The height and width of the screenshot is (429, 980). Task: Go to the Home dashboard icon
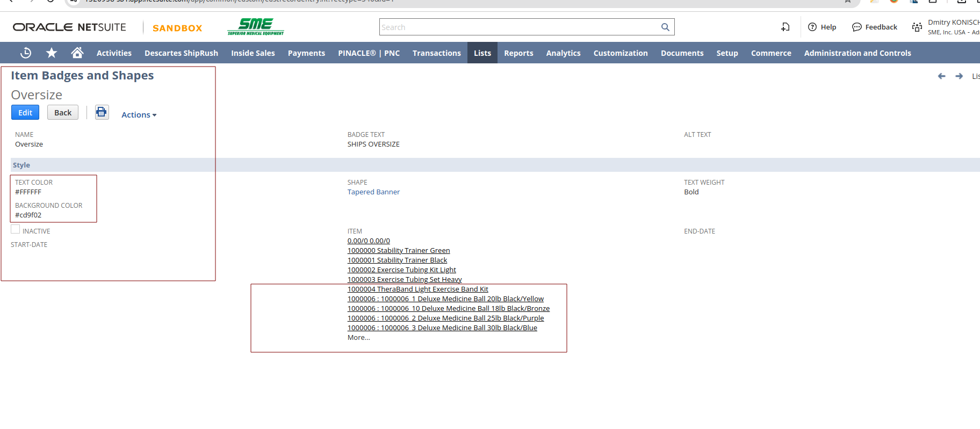tap(77, 53)
